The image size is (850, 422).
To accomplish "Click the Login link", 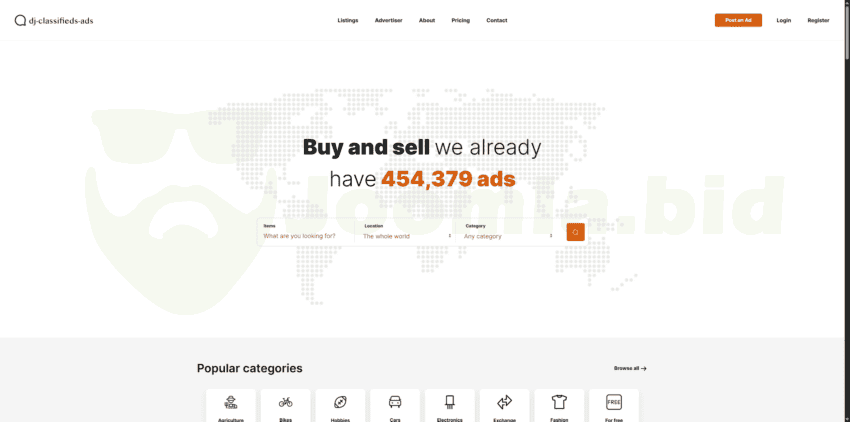I will pos(784,20).
